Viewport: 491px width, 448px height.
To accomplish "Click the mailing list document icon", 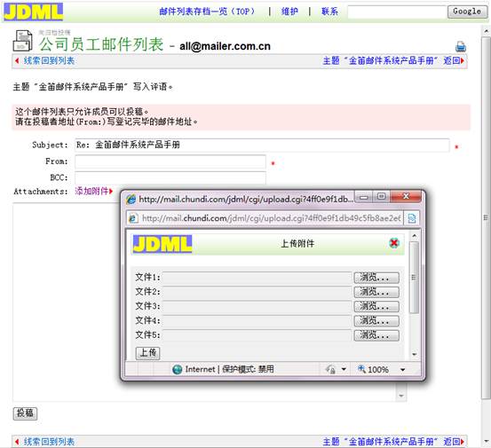I will point(22,41).
